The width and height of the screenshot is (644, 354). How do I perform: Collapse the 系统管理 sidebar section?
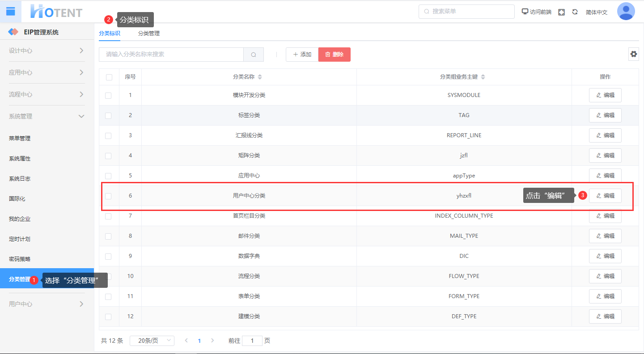point(47,116)
